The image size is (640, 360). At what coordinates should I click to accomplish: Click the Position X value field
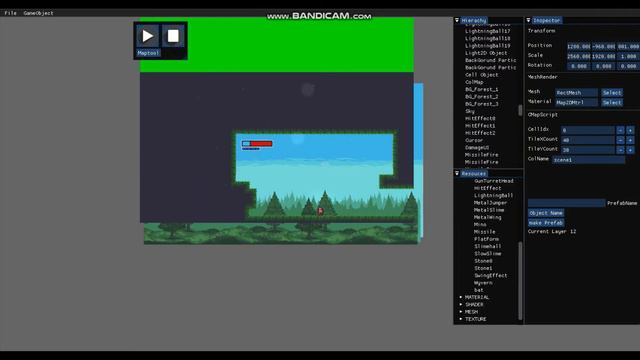(578, 47)
